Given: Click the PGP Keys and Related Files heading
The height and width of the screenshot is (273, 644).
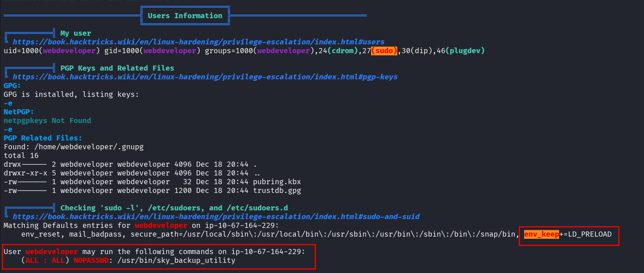Looking at the screenshot, I should click(117, 68).
